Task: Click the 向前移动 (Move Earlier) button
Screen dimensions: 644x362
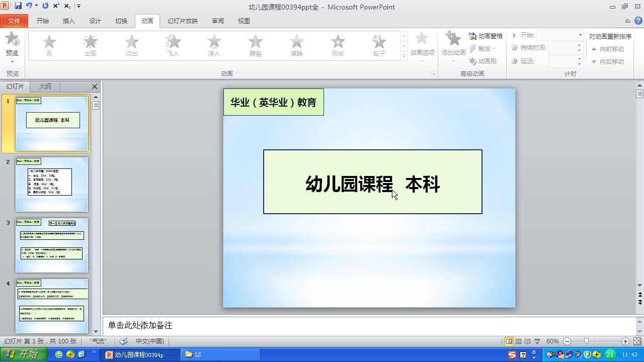Action: pyautogui.click(x=608, y=49)
